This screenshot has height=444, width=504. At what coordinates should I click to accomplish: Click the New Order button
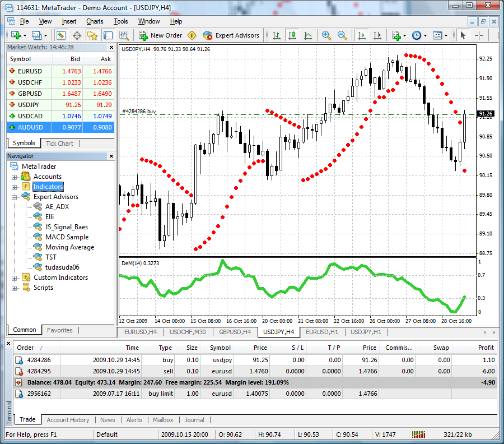click(x=161, y=35)
